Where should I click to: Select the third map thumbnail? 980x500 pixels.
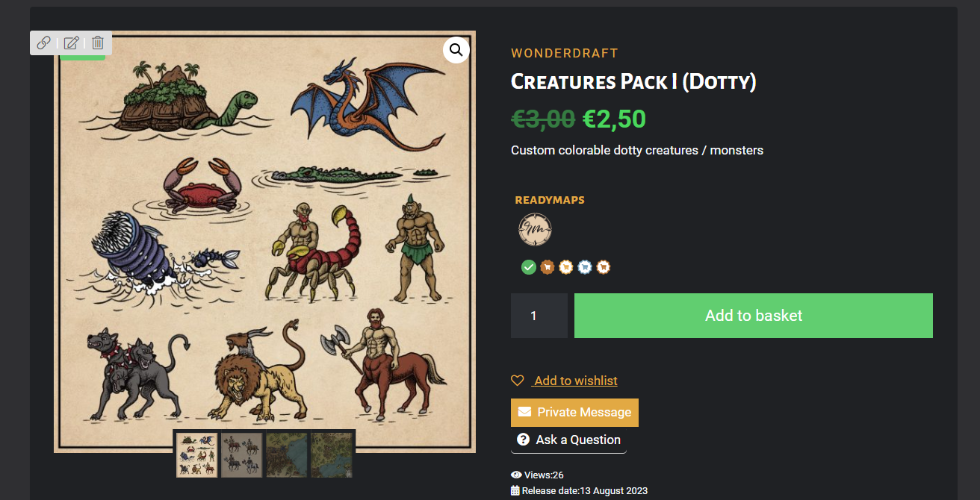[x=287, y=454]
